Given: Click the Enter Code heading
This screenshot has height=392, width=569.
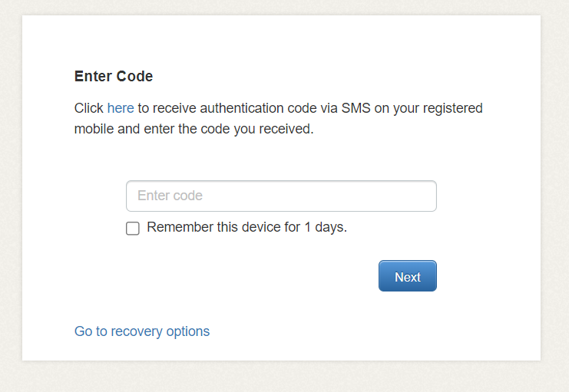Looking at the screenshot, I should [x=114, y=77].
